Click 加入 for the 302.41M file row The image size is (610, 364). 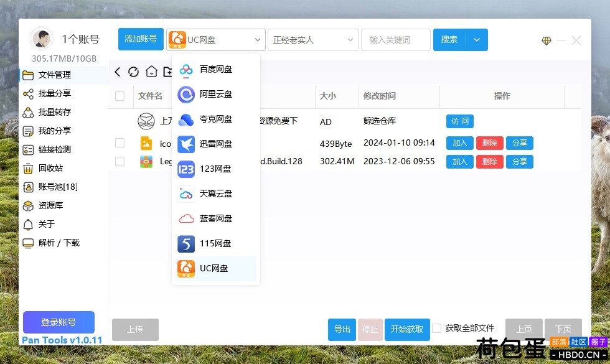(x=460, y=162)
